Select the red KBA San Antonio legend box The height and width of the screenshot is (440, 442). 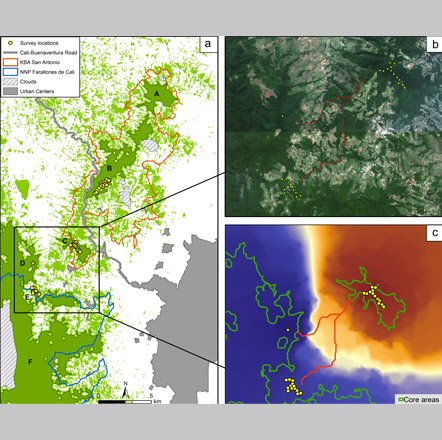pyautogui.click(x=10, y=62)
